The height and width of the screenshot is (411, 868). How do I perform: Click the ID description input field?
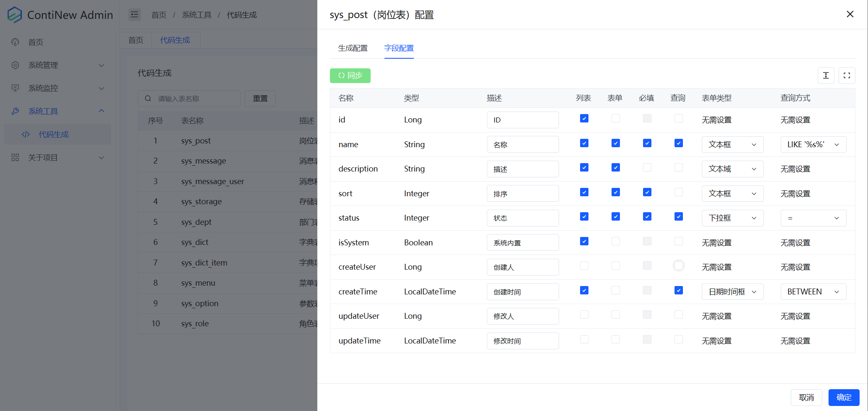pos(523,120)
